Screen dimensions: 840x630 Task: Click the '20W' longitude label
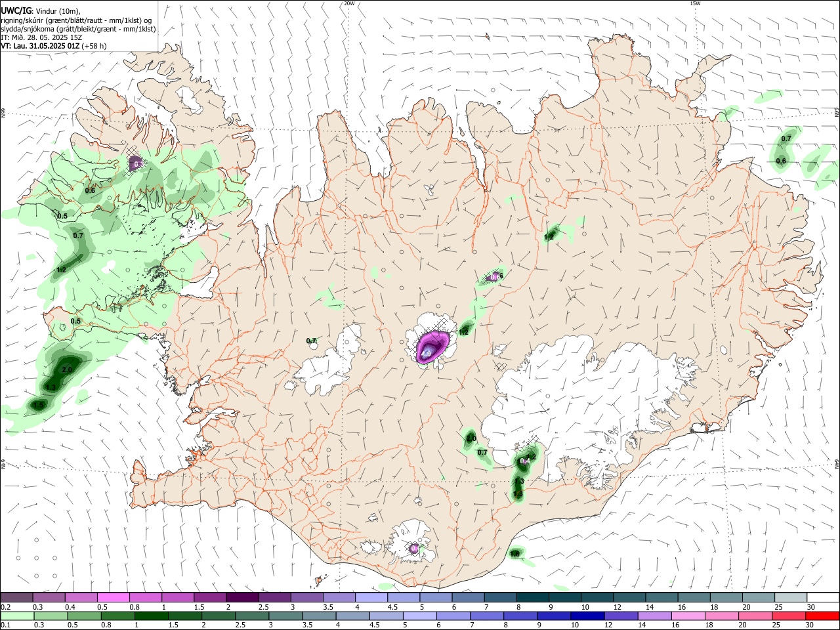click(x=349, y=3)
